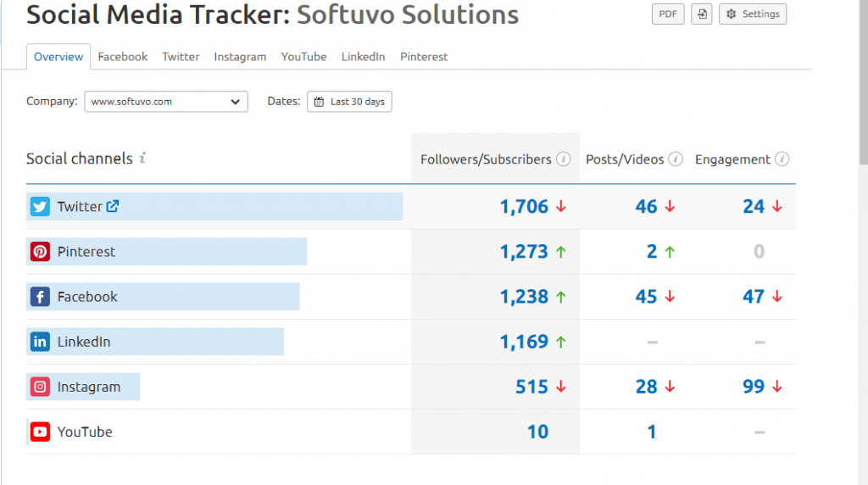Click green up arrow beside 1,169 followers
Image resolution: width=868 pixels, height=485 pixels.
pos(561,343)
